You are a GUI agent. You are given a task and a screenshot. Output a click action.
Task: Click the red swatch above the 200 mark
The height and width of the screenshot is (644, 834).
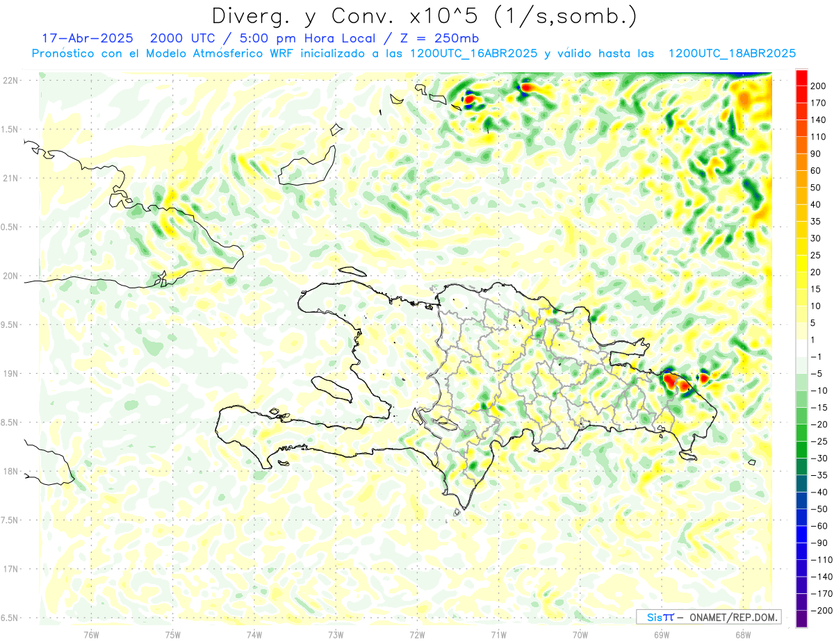pos(801,78)
